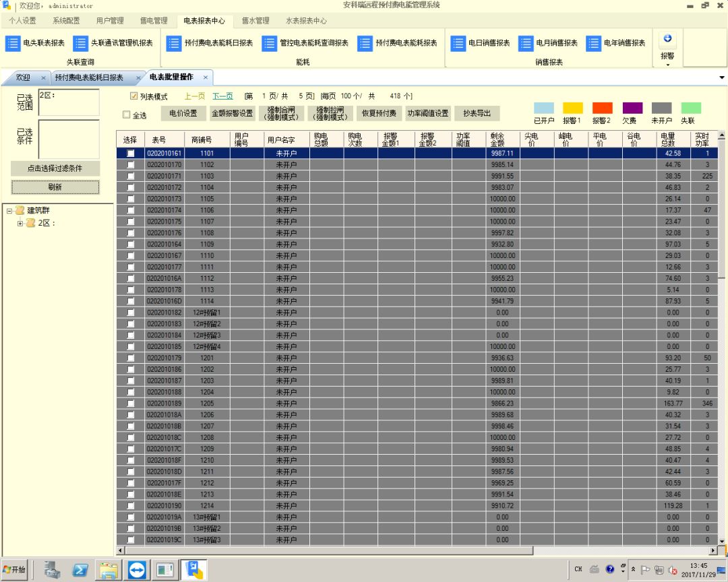Open the 电日销售报表 icon

[x=458, y=43]
